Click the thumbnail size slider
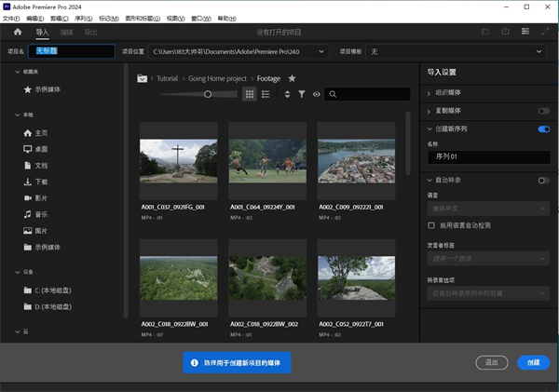Viewport: 559px width, 392px height. point(207,94)
